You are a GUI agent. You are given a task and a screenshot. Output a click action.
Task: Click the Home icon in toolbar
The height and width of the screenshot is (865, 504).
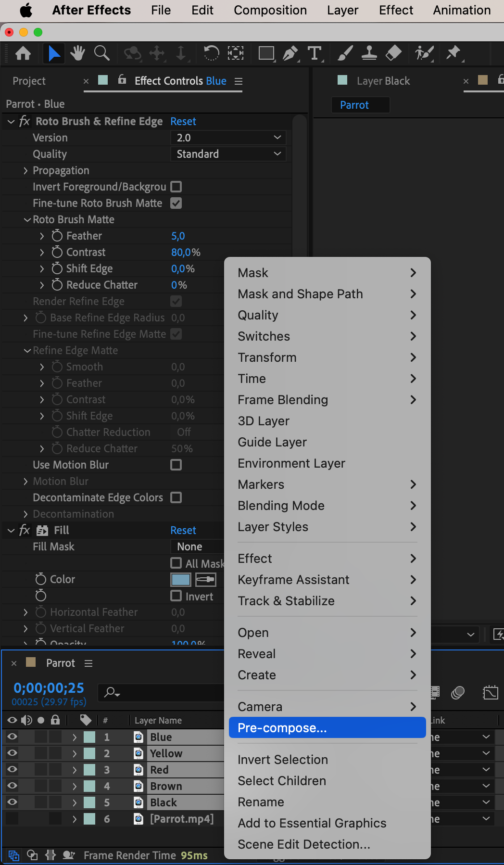click(23, 53)
